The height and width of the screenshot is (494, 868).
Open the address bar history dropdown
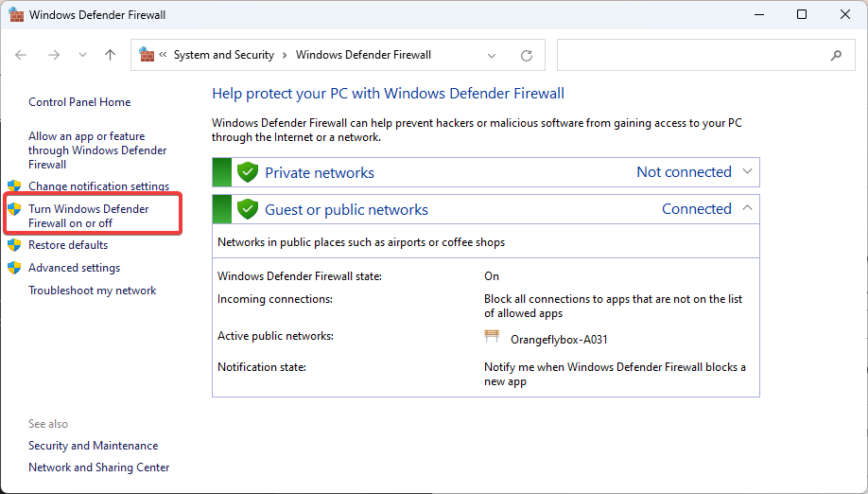pos(492,56)
